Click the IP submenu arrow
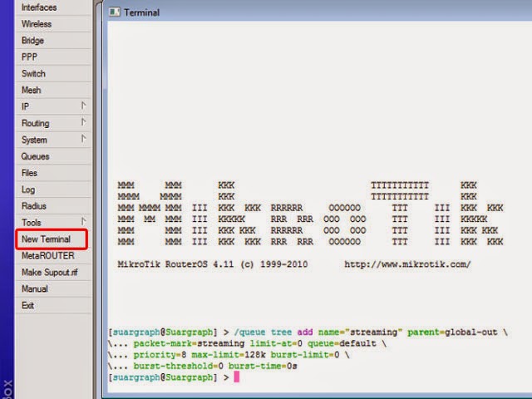532x399 pixels. pos(83,106)
